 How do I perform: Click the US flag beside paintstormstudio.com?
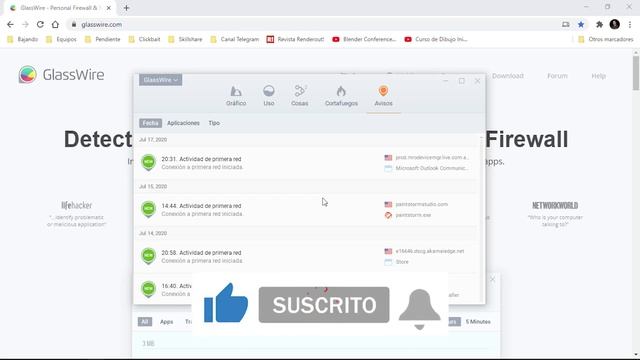pyautogui.click(x=388, y=204)
